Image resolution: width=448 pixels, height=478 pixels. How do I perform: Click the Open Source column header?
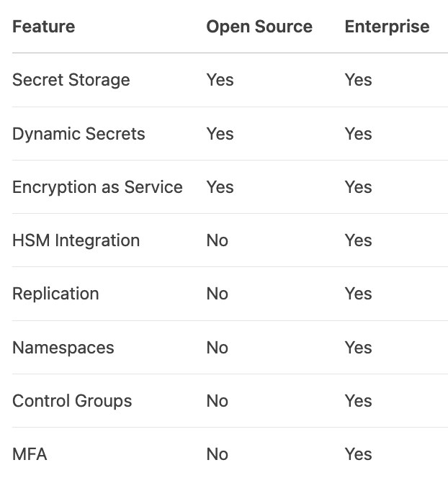tap(259, 27)
